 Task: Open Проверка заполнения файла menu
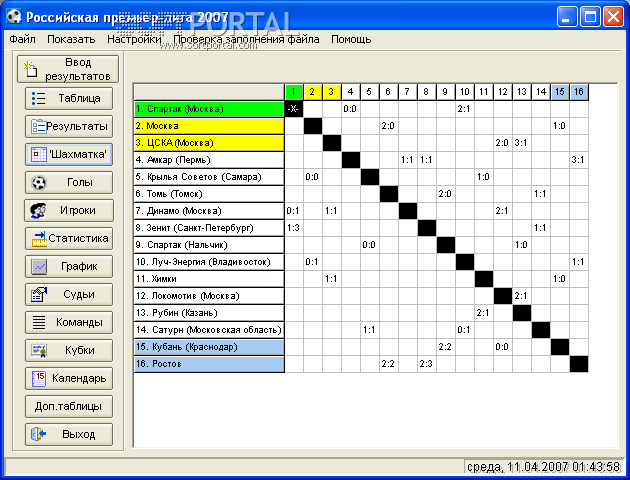coord(246,39)
